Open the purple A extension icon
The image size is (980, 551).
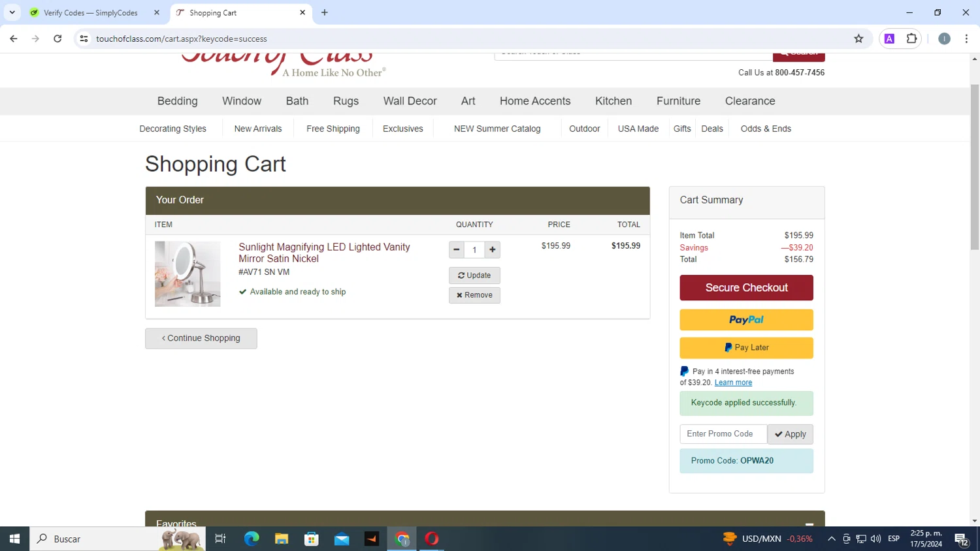click(889, 39)
